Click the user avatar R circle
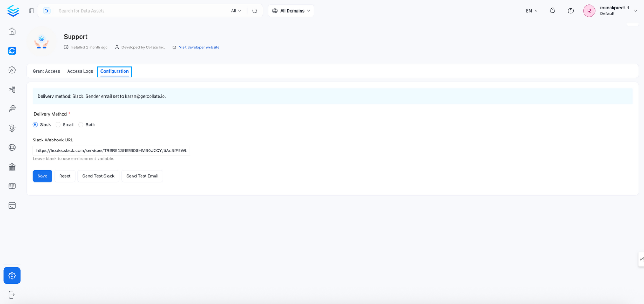 tap(589, 11)
